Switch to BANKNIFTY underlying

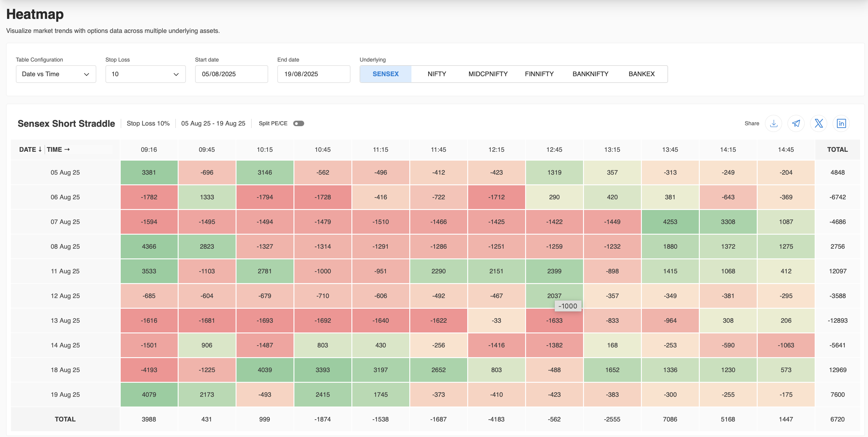coord(590,74)
